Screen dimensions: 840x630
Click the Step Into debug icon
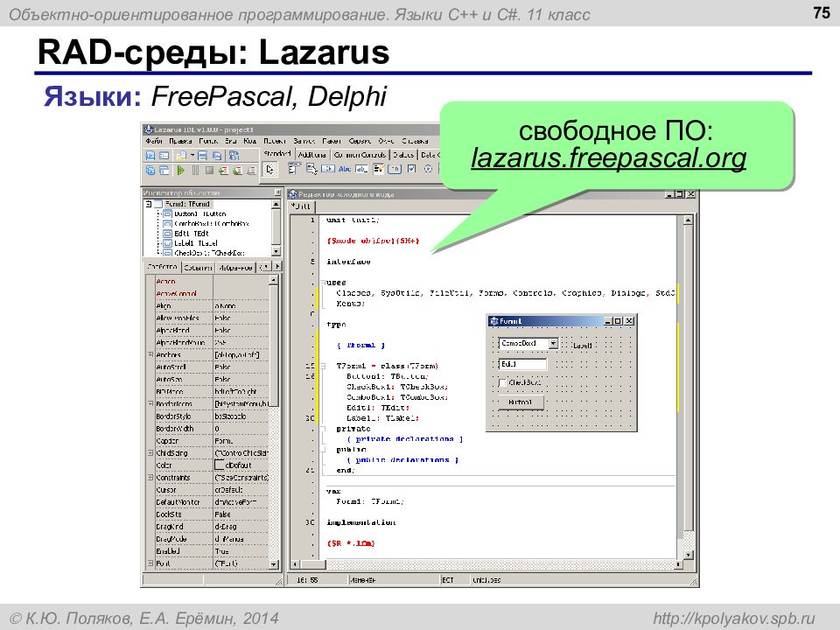(223, 170)
